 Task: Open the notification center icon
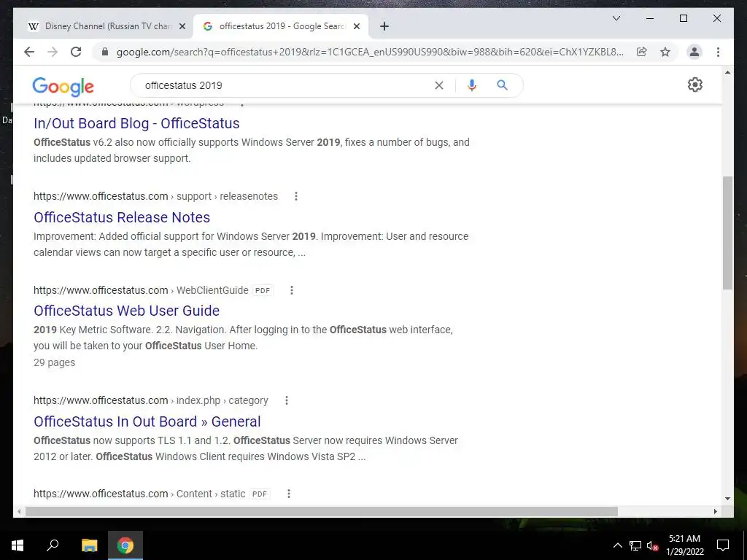pyautogui.click(x=723, y=545)
